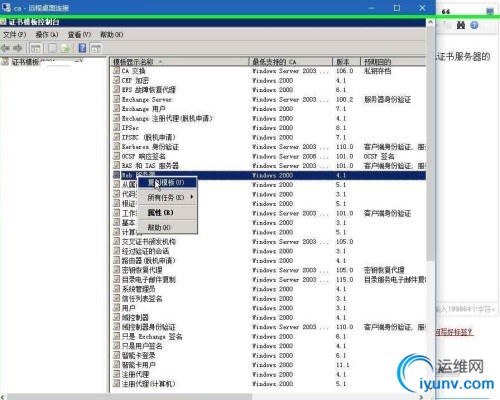Click the 服务器身份验证 purpose cell of Exchange Server
This screenshot has height=400, width=500.
(387, 99)
